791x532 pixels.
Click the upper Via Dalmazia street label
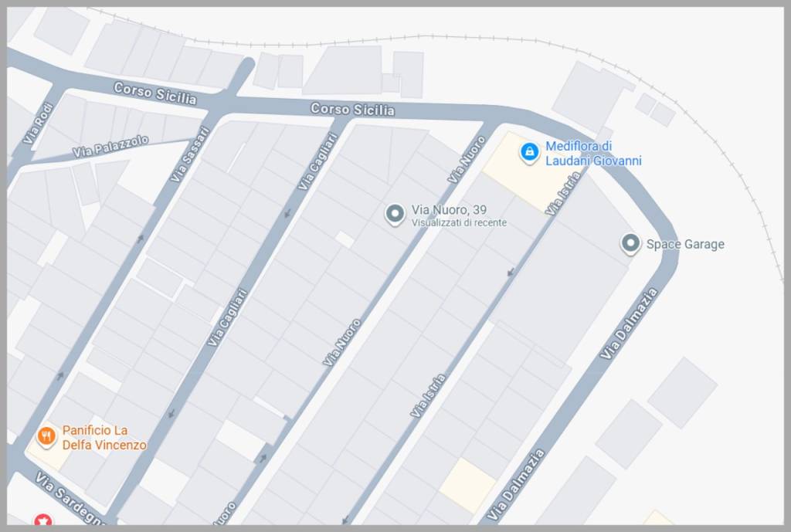coord(629,324)
